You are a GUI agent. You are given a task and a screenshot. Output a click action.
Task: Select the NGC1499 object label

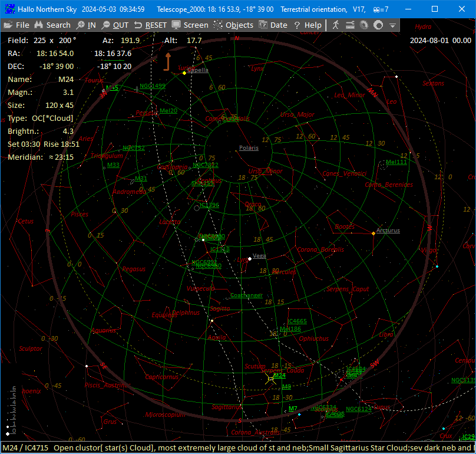[153, 85]
